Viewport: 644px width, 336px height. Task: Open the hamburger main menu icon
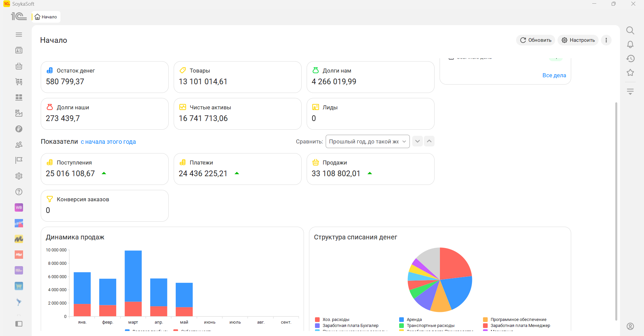(x=19, y=35)
